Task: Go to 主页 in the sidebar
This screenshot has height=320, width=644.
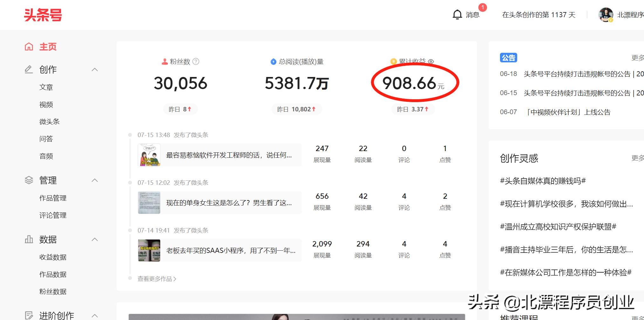Action: 48,47
